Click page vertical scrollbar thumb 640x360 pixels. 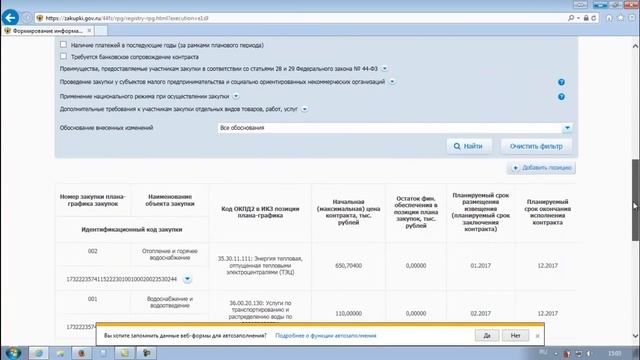(x=636, y=200)
